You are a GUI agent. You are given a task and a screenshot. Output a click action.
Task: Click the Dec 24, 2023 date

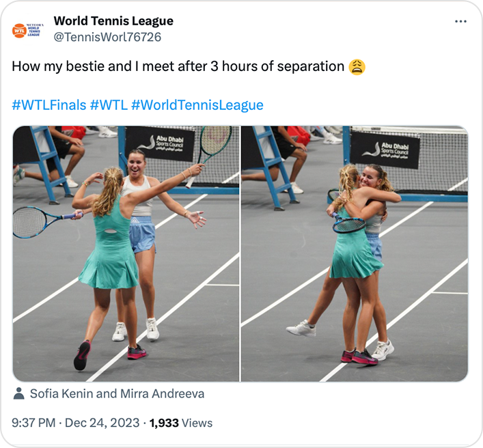[x=102, y=423]
